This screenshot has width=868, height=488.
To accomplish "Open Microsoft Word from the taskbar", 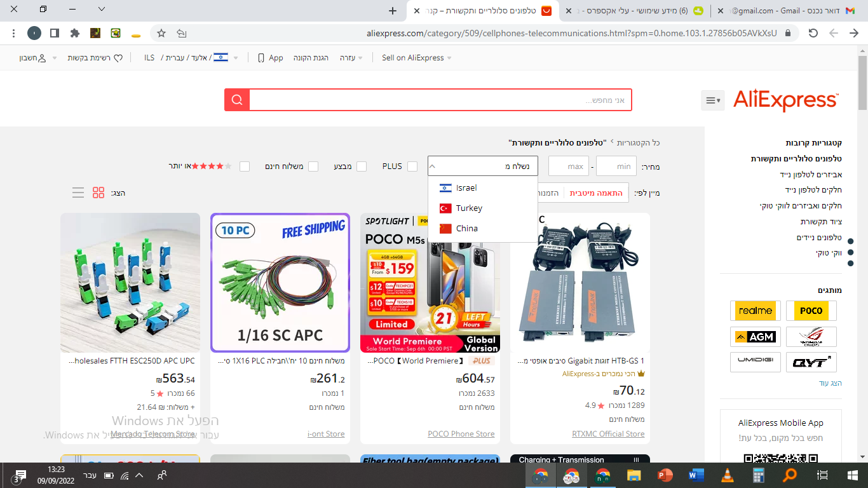I will pyautogui.click(x=696, y=475).
